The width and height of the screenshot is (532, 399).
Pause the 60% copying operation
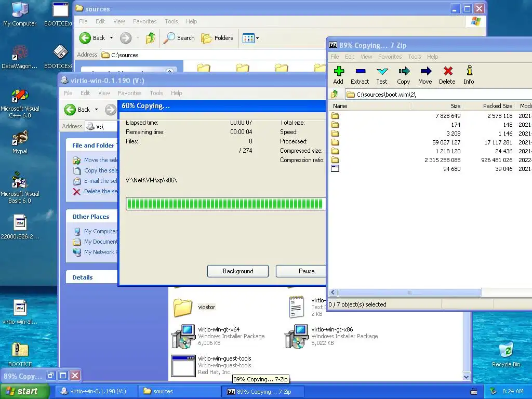[301, 271]
